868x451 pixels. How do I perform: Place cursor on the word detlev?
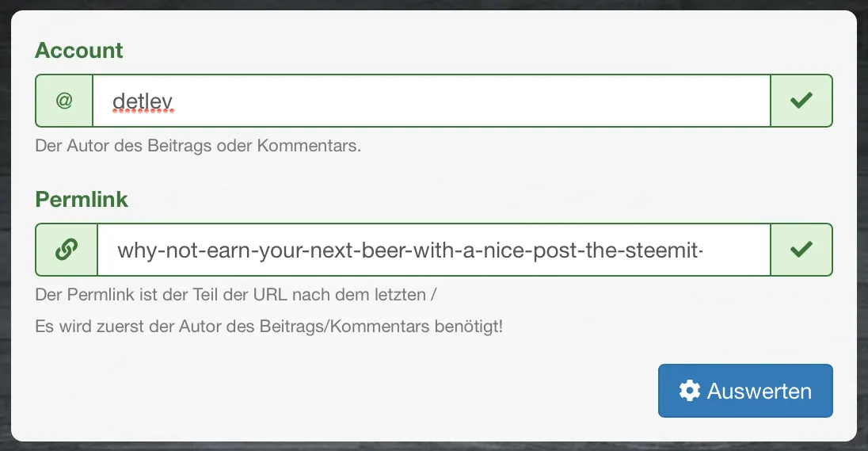pos(143,101)
